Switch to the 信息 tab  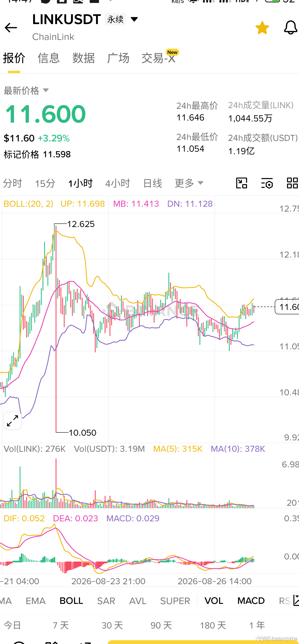pos(49,58)
